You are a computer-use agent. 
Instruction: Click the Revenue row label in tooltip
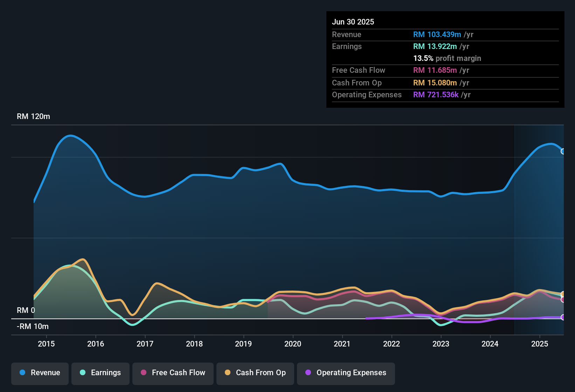(346, 34)
